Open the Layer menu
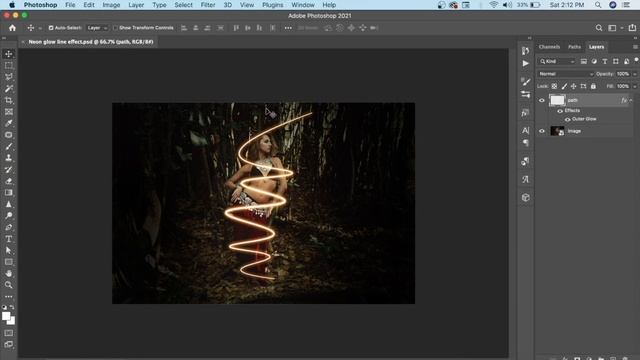The width and height of the screenshot is (640, 360). [x=136, y=5]
